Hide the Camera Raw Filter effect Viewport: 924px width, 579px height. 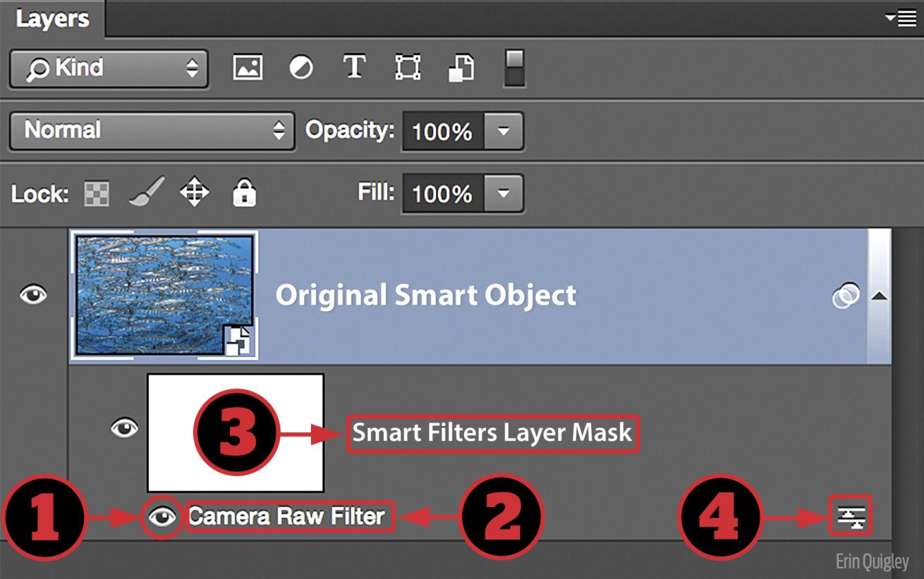[x=163, y=518]
